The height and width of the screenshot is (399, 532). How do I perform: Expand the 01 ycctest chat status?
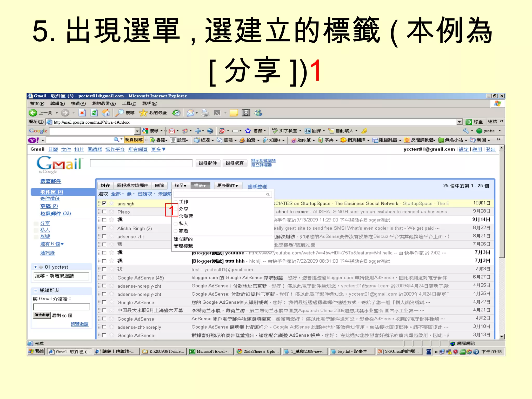[36, 267]
